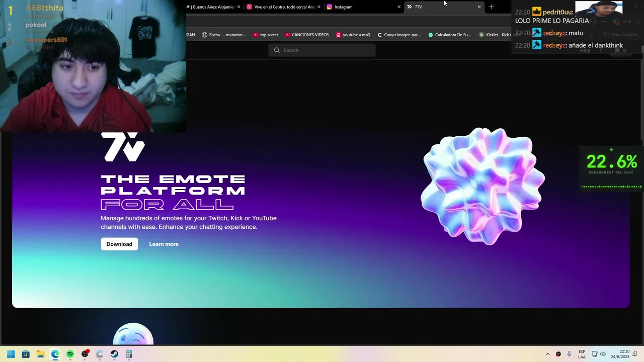Image resolution: width=644 pixels, height=362 pixels.
Task: Open Spotify from the taskbar
Action: tap(70, 354)
